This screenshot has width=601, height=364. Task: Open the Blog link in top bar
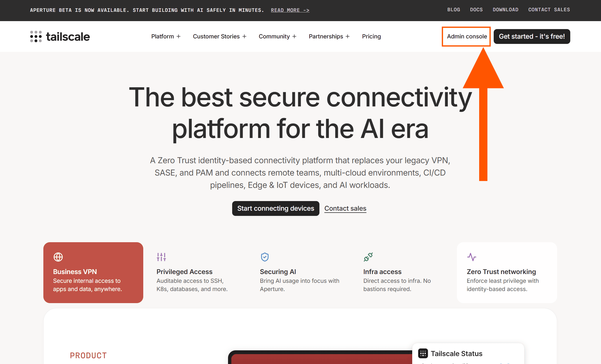pyautogui.click(x=454, y=10)
